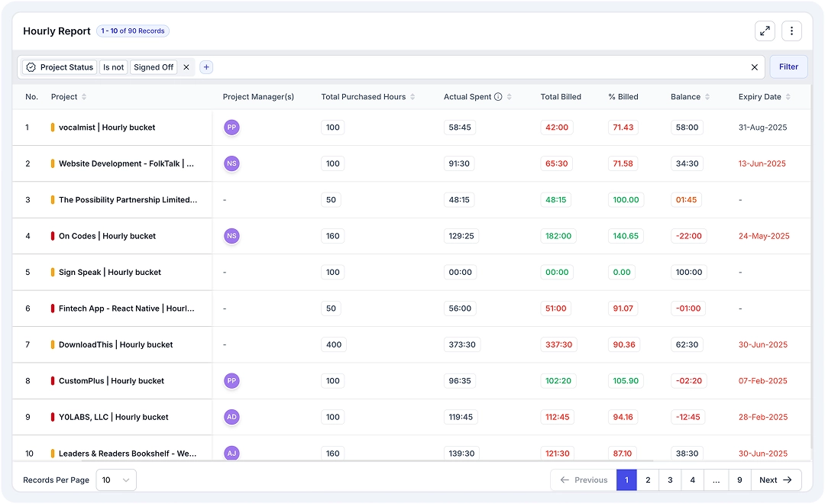The image size is (825, 504).
Task: Click the PP manager avatar for CustomPlus
Action: pos(231,380)
